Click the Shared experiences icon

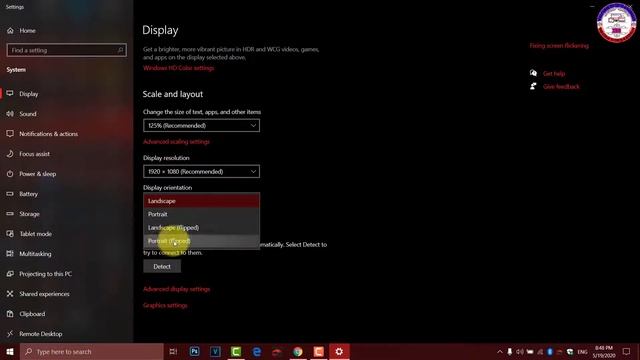tap(10, 293)
